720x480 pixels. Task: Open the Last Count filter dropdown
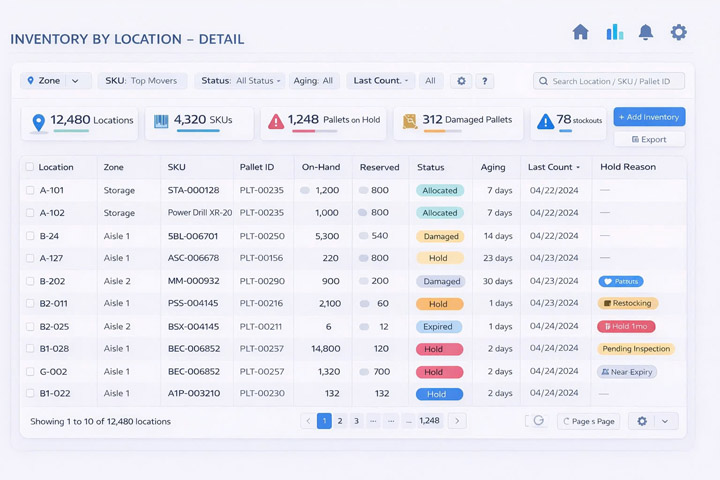[380, 81]
